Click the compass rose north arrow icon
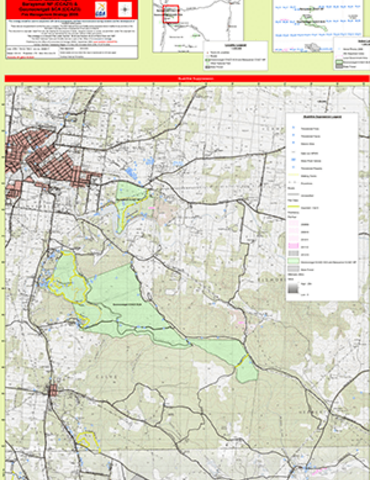Screen dimensions: 370x480 [x=125, y=10]
